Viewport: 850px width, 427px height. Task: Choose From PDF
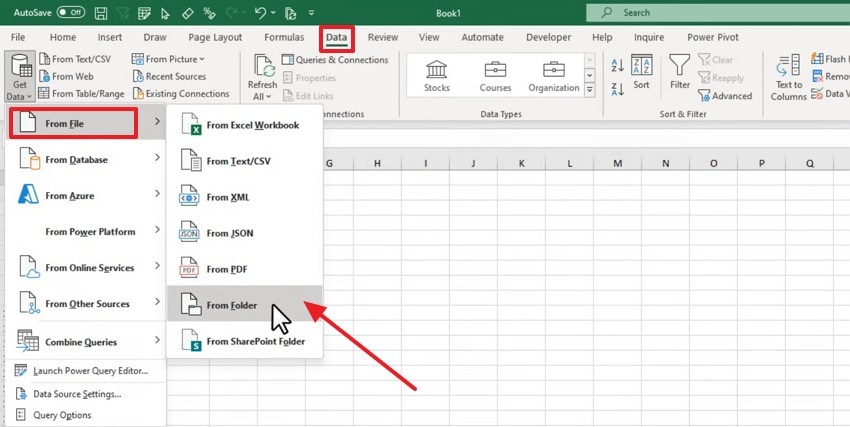click(244, 269)
